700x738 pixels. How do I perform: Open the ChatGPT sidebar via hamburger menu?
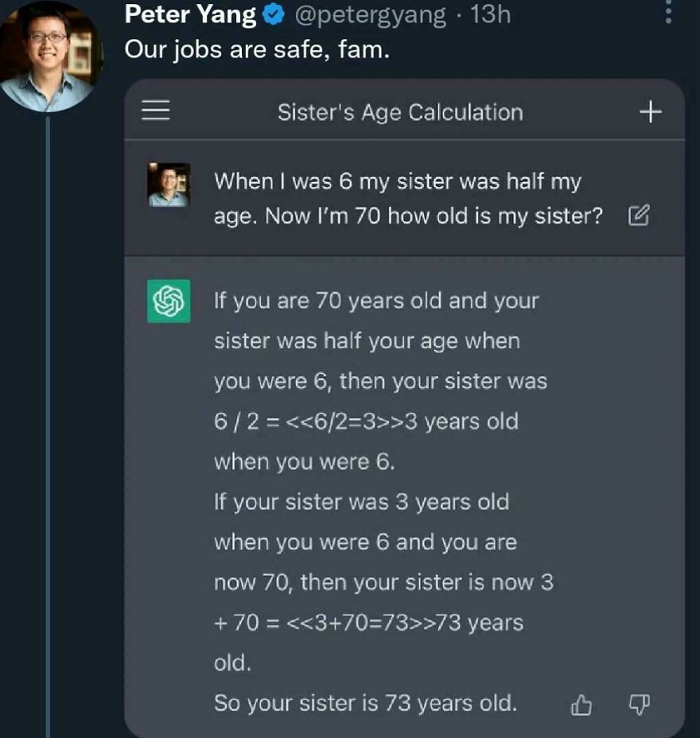click(155, 111)
